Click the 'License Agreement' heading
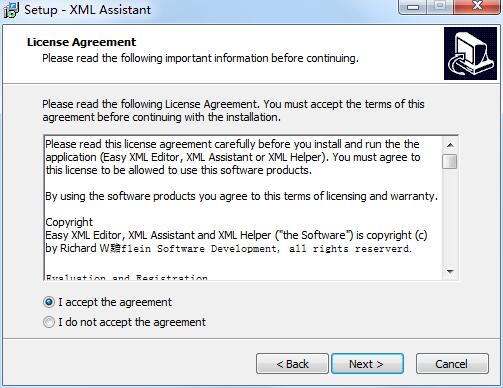The image size is (503, 388). [x=81, y=42]
